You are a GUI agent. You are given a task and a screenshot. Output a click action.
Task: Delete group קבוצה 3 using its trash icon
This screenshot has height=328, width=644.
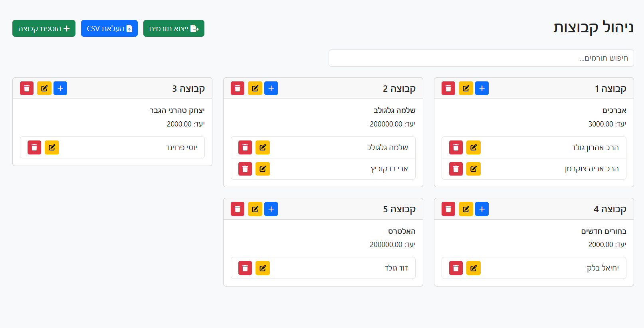[x=26, y=88]
